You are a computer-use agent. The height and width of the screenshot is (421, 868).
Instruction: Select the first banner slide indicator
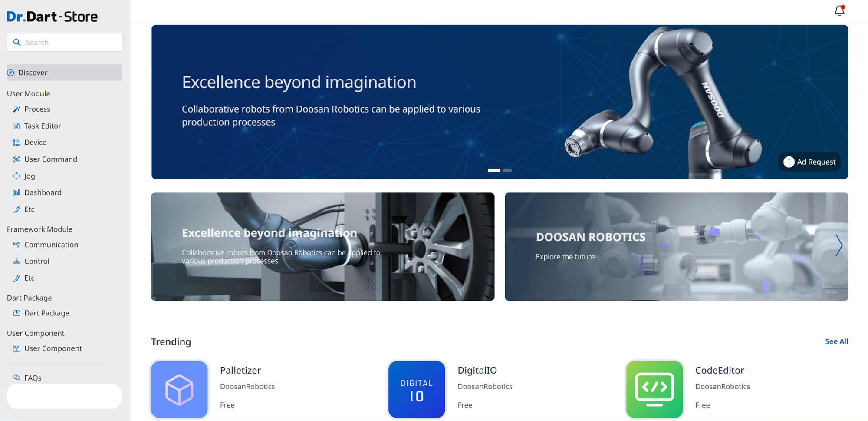pyautogui.click(x=494, y=170)
